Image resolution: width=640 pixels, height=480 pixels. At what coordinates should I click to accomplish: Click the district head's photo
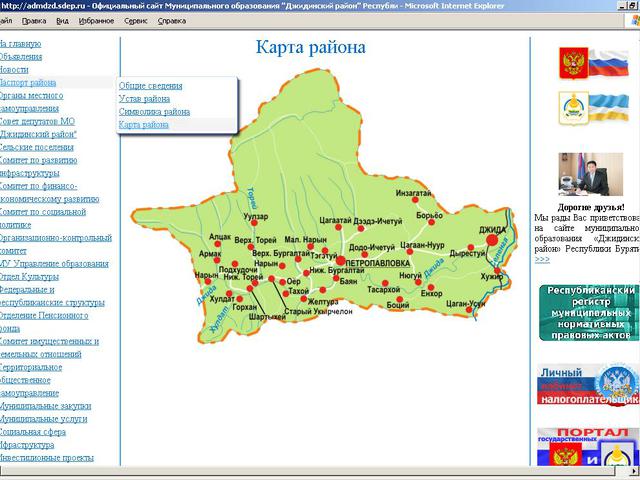[590, 175]
